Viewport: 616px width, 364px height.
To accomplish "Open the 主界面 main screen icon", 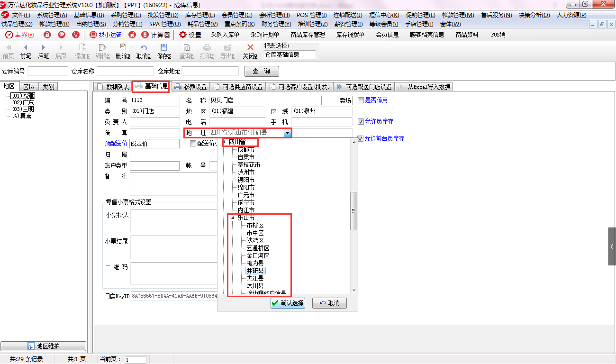I will tap(19, 35).
